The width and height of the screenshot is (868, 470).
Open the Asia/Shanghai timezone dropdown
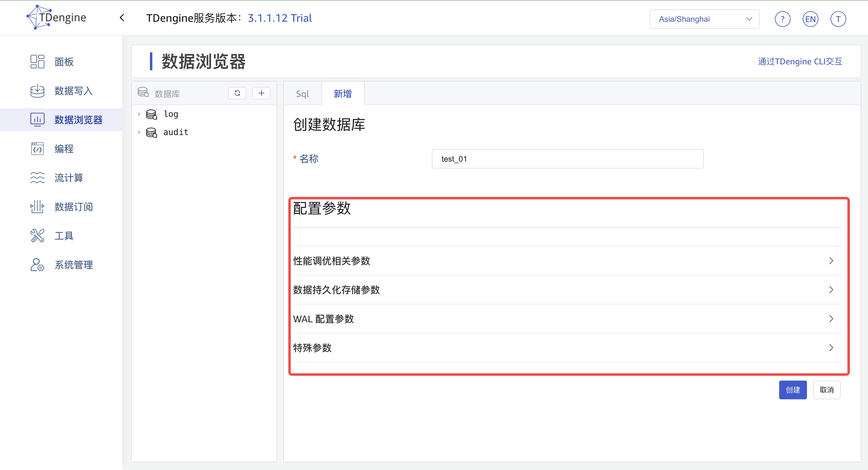point(704,19)
